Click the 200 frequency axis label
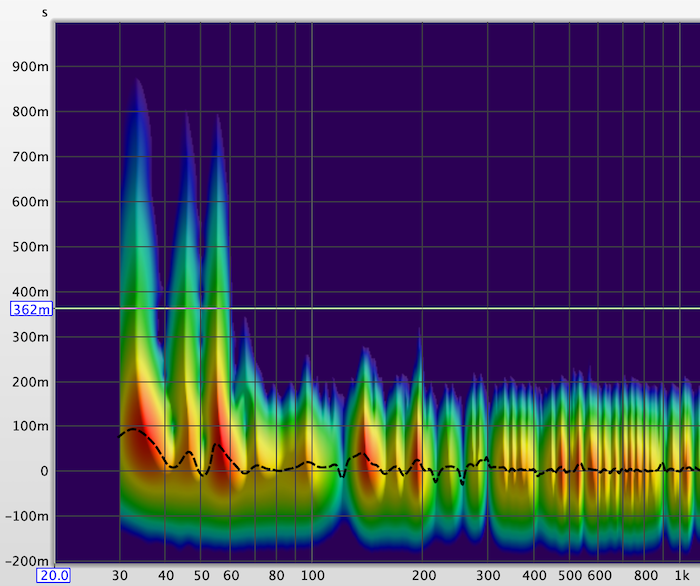This screenshot has height=586, width=700. tap(424, 575)
